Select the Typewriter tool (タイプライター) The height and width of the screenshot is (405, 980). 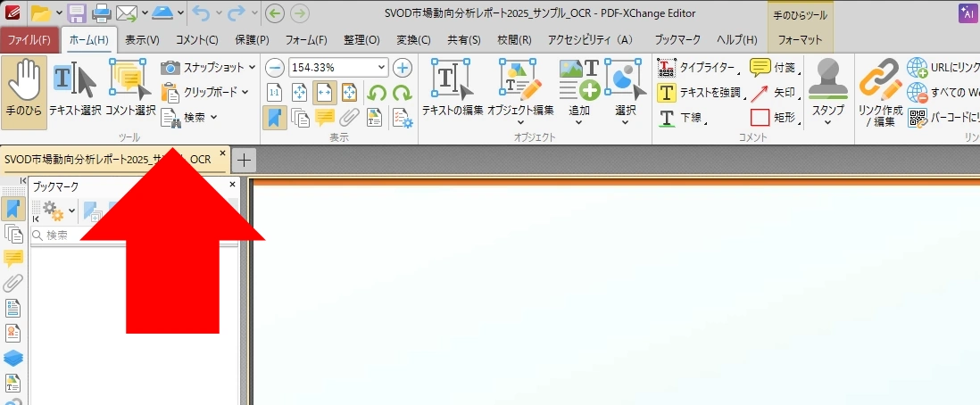coord(698,68)
